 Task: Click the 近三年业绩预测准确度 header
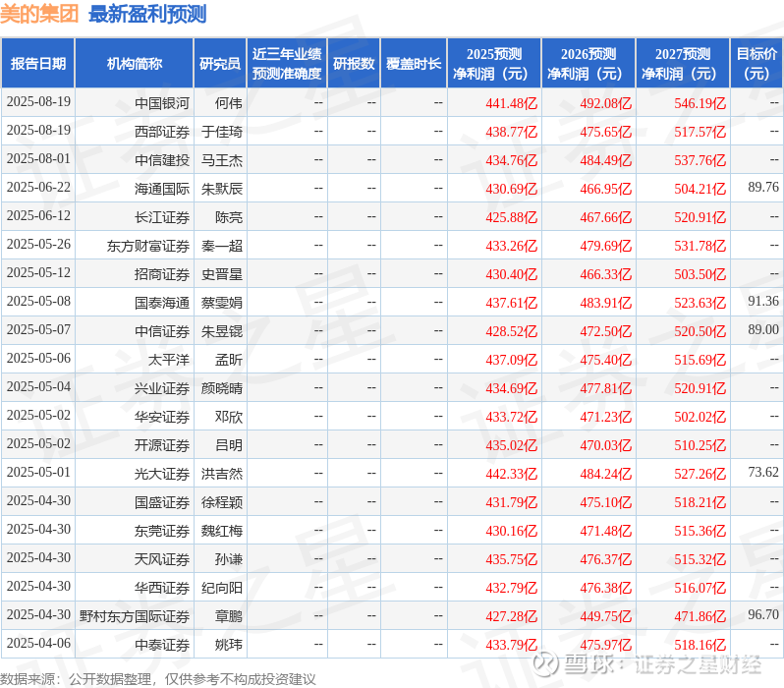(287, 64)
